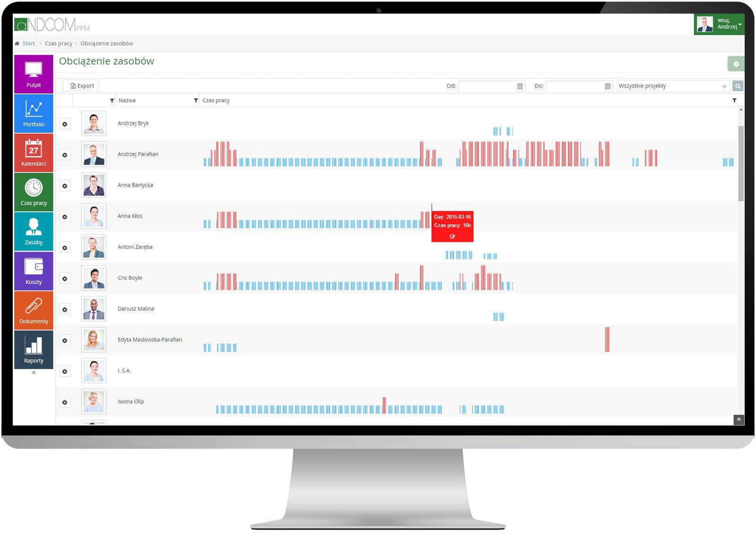Click the vertical scrollbar of the resource list
This screenshot has width=756, height=547.
pyautogui.click(x=740, y=163)
